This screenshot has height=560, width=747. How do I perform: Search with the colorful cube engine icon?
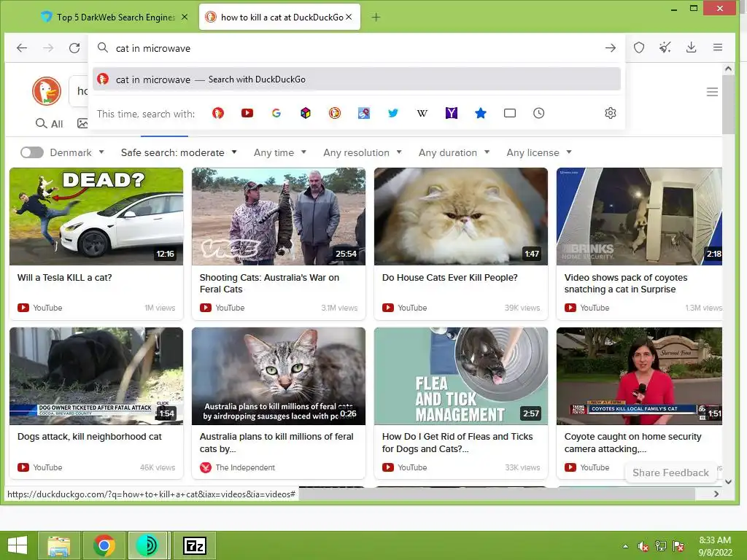(x=306, y=113)
